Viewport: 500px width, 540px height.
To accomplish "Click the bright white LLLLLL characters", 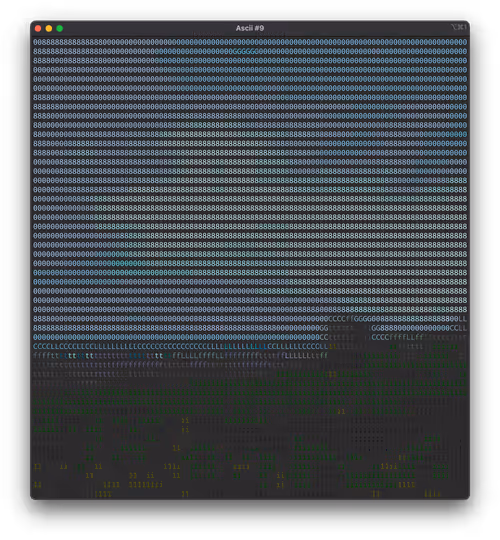I will tap(297, 355).
